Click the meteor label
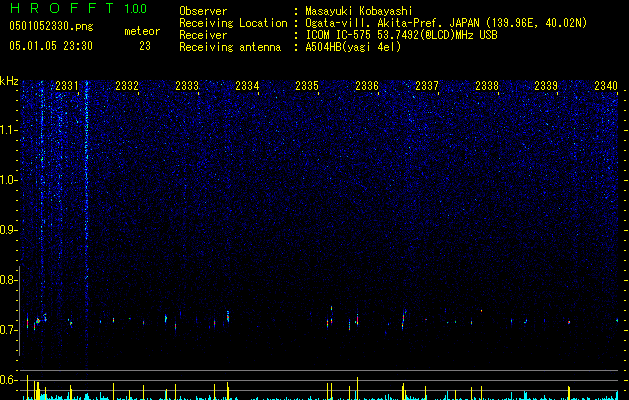The image size is (629, 400). (142, 31)
